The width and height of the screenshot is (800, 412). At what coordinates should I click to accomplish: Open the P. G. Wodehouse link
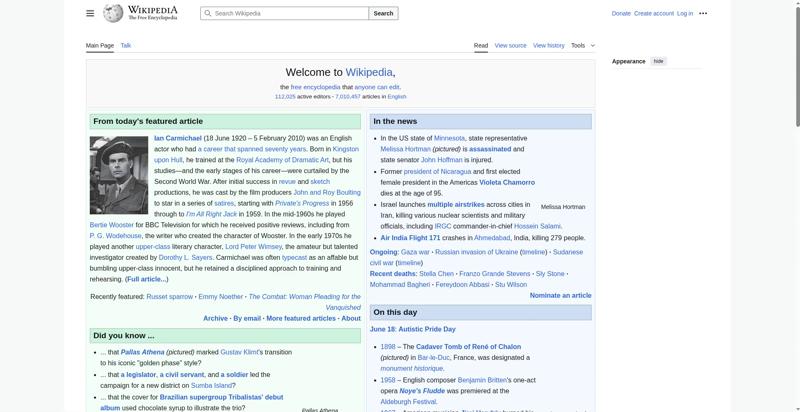tap(115, 236)
